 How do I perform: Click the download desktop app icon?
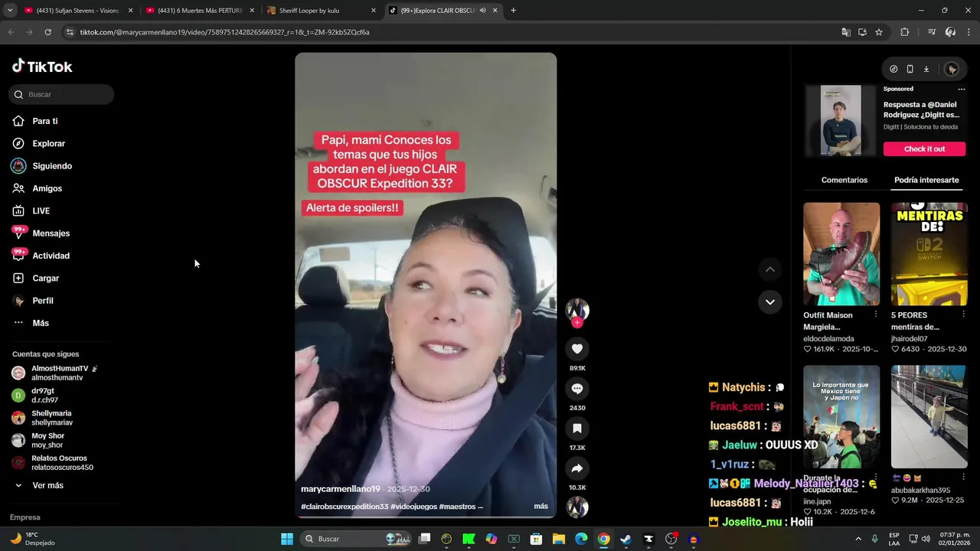click(926, 69)
